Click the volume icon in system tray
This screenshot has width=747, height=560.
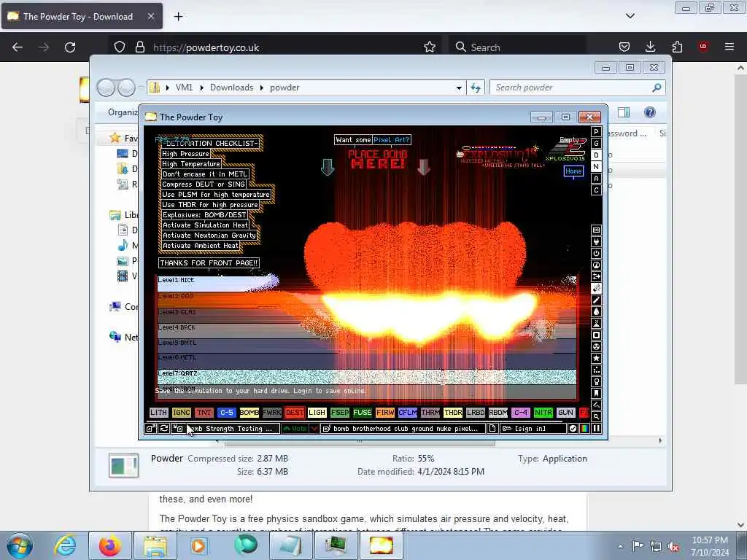(x=673, y=546)
